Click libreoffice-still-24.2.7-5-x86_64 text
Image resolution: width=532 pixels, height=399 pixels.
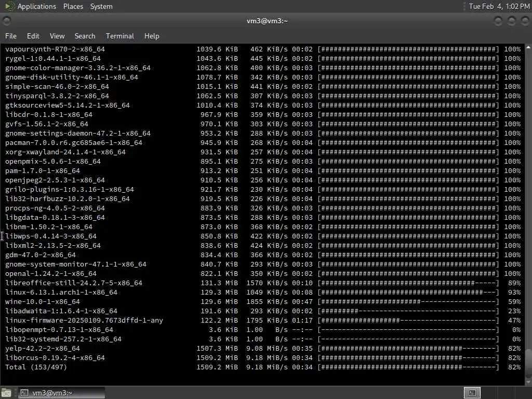[x=74, y=283]
